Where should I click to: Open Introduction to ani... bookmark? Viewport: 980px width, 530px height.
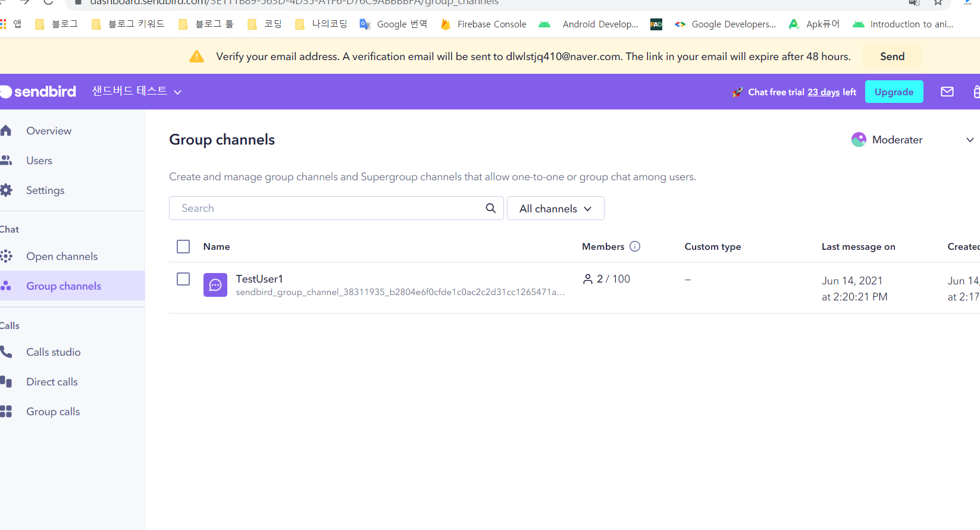click(x=903, y=24)
